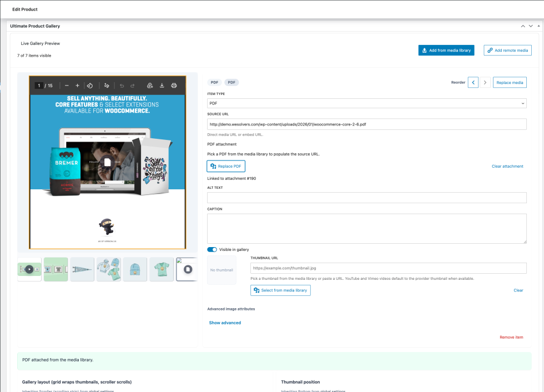Rotate the PDF page
Viewport: 544px width, 392px height.
pyautogui.click(x=90, y=86)
